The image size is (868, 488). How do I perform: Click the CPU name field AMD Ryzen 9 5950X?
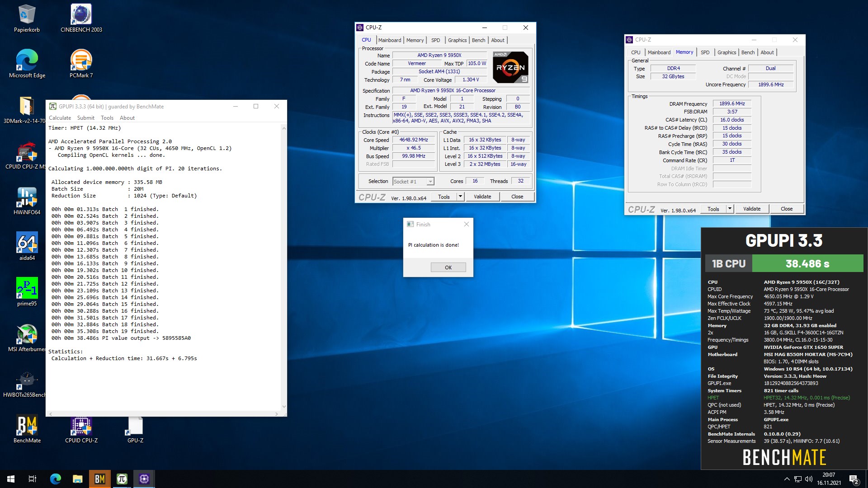[439, 55]
